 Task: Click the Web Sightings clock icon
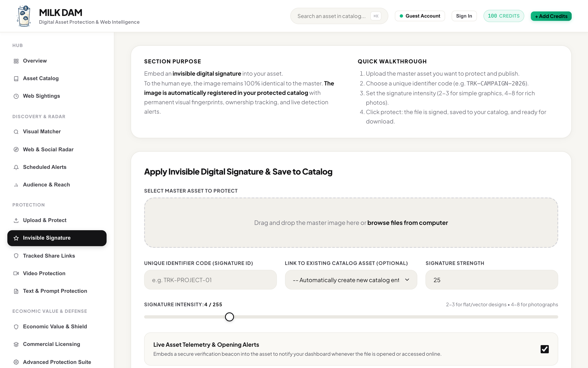tap(16, 96)
